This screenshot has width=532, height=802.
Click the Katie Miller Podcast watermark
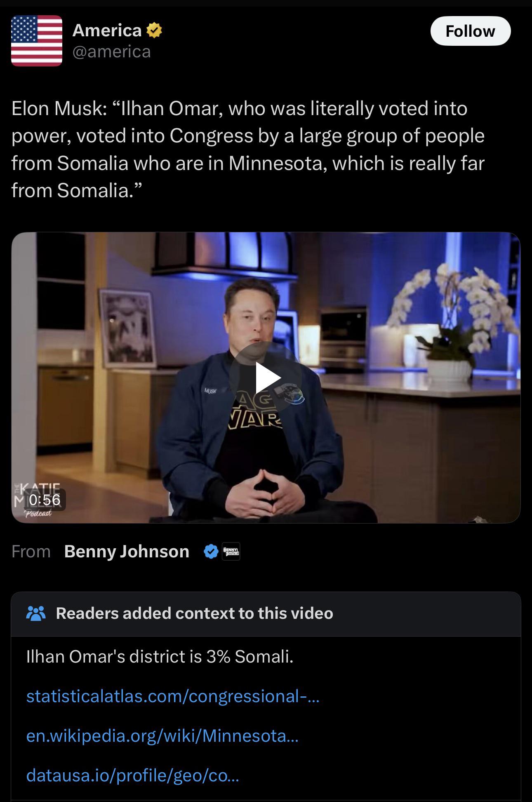tap(37, 500)
